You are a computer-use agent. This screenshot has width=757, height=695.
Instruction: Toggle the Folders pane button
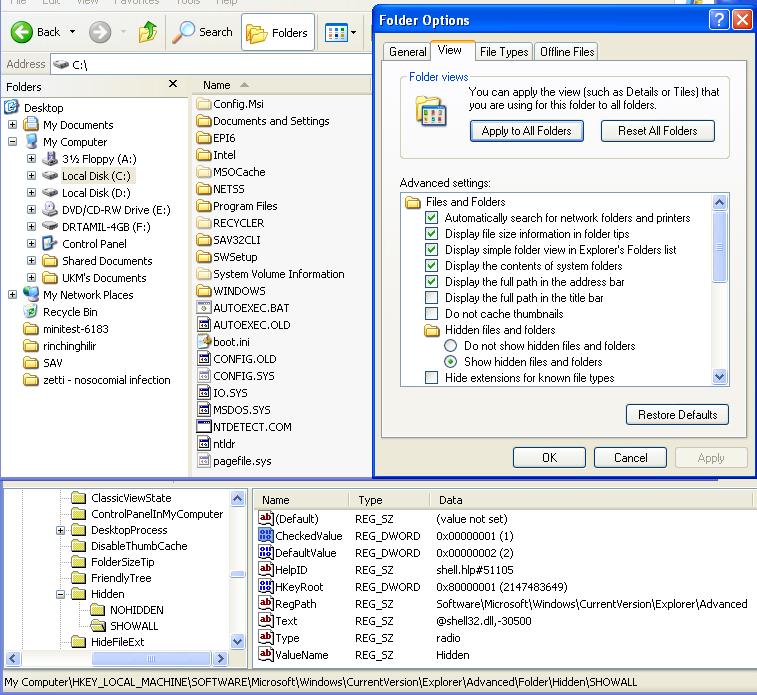point(278,32)
